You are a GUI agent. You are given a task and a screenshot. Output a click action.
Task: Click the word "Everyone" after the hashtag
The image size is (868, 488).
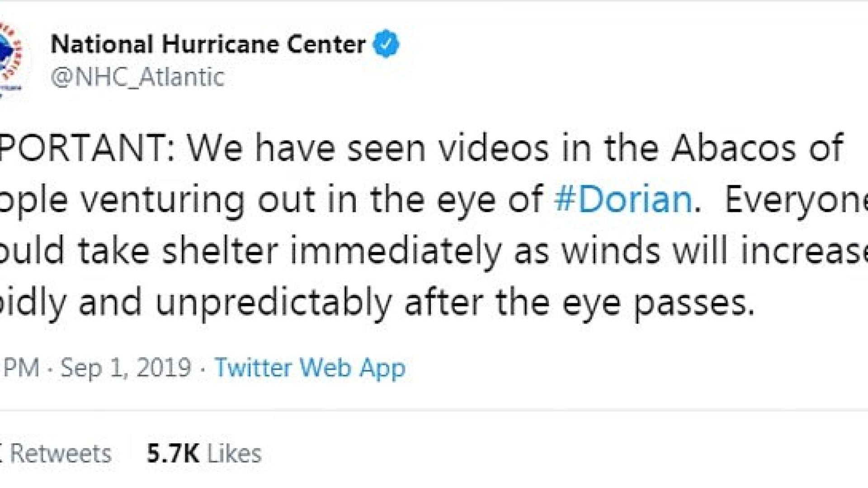(x=796, y=199)
